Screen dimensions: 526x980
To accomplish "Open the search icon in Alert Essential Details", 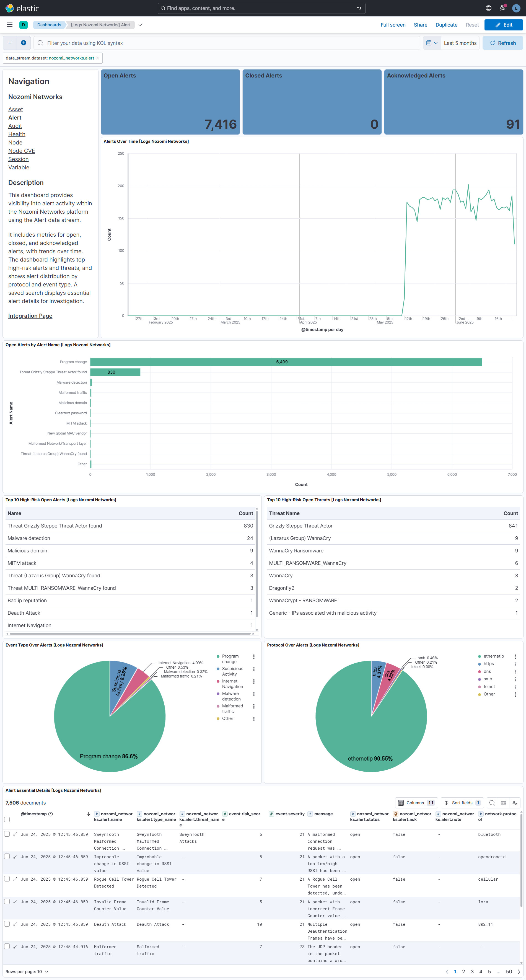I will 492,803.
